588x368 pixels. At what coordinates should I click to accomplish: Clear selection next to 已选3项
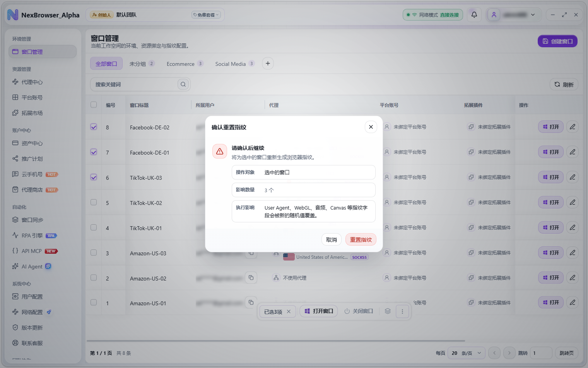coord(289,311)
